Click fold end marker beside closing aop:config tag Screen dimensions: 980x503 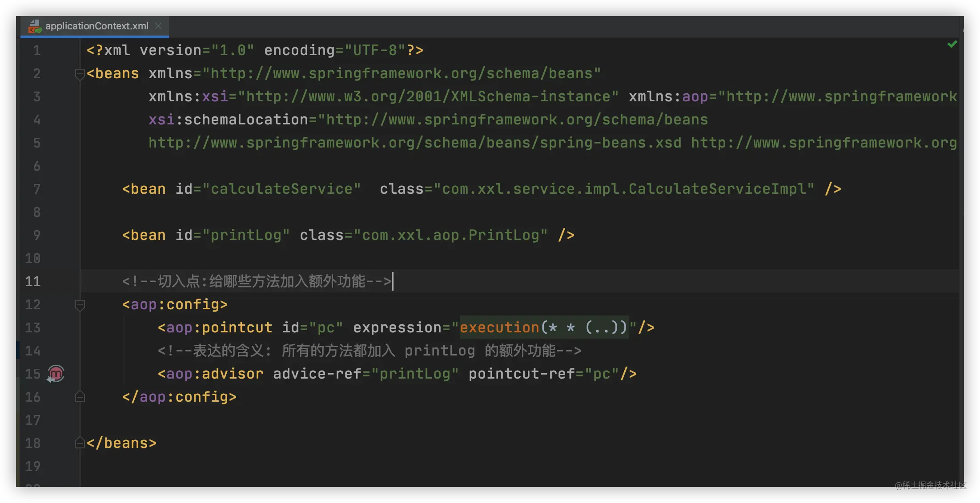[x=80, y=397]
